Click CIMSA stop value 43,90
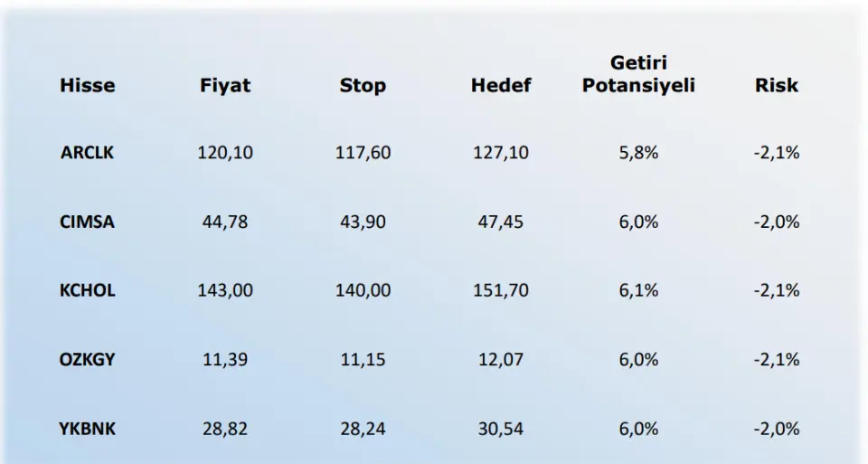The width and height of the screenshot is (868, 464). (363, 222)
